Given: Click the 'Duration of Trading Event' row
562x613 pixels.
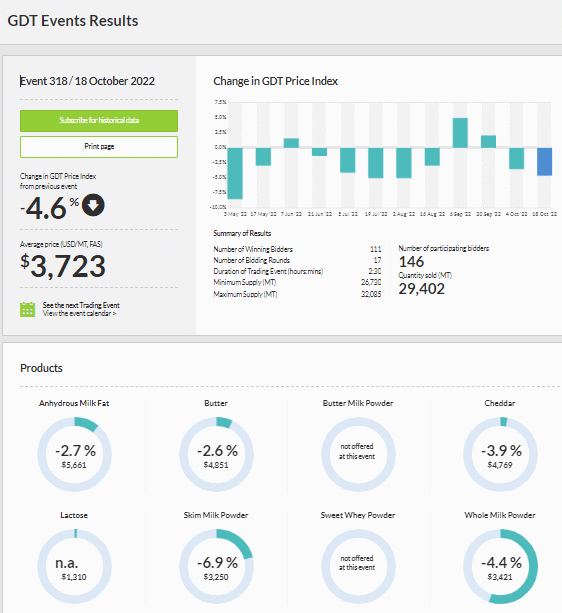Looking at the screenshot, I should coord(297,271).
